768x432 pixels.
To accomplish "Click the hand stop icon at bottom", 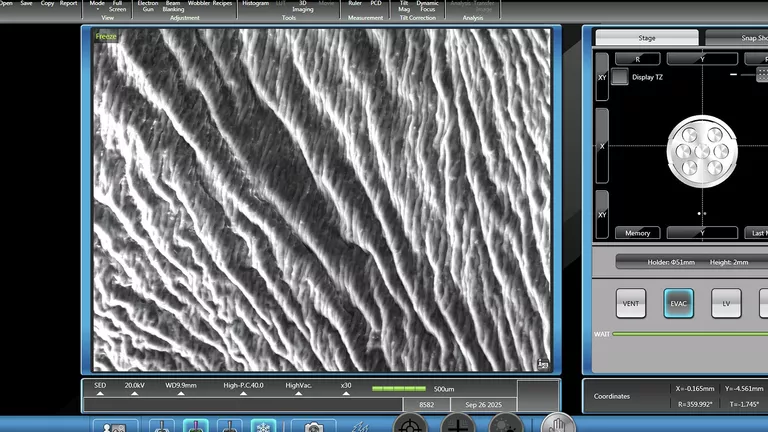I will point(558,425).
